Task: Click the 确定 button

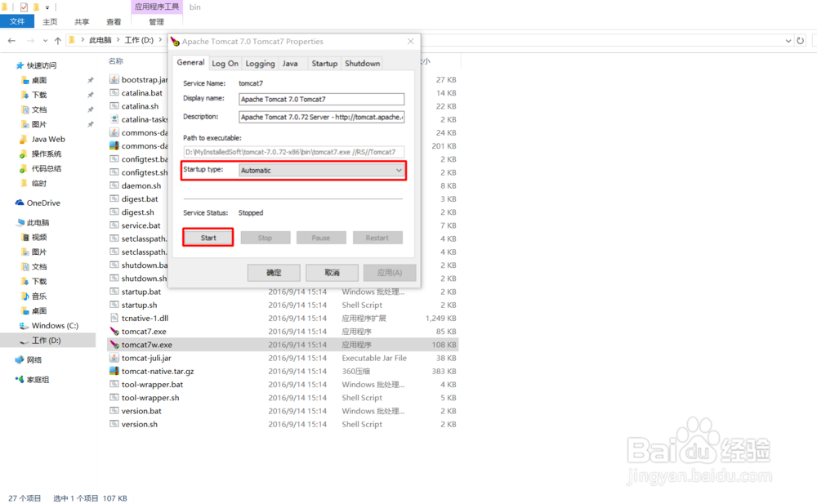Action: click(274, 273)
